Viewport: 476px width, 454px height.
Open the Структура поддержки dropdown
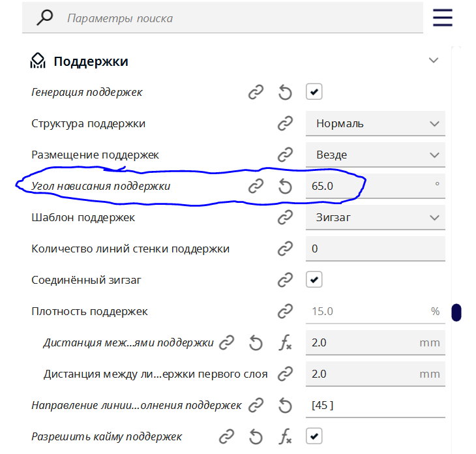pos(375,124)
